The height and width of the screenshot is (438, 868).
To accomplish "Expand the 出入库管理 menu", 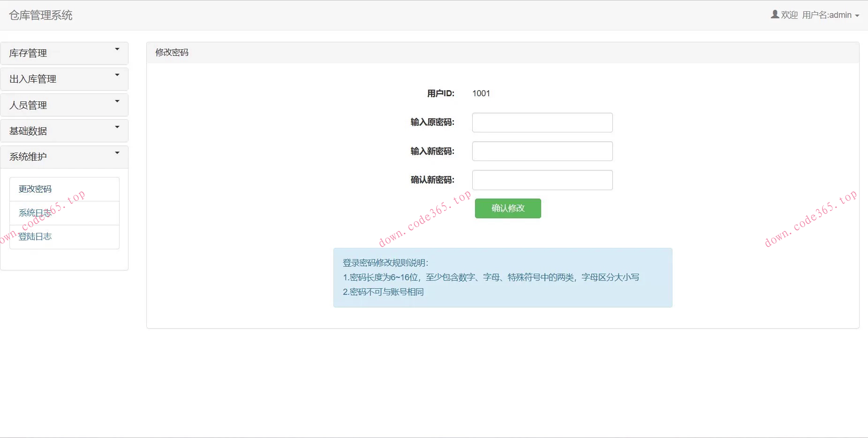I will pos(64,79).
